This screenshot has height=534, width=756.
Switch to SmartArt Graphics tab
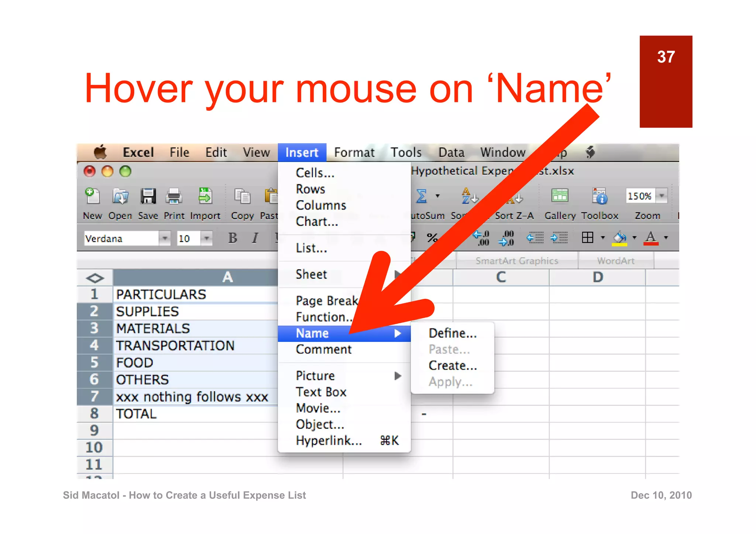[517, 261]
